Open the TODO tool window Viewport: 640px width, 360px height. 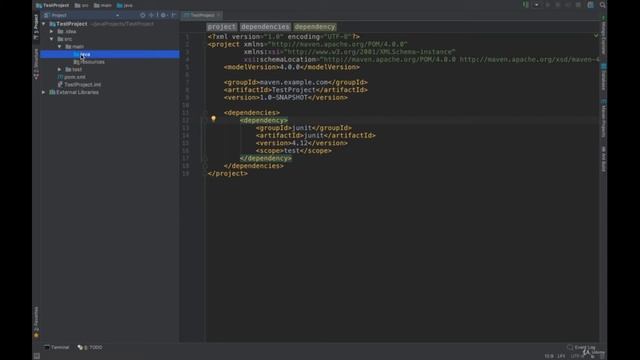90,347
